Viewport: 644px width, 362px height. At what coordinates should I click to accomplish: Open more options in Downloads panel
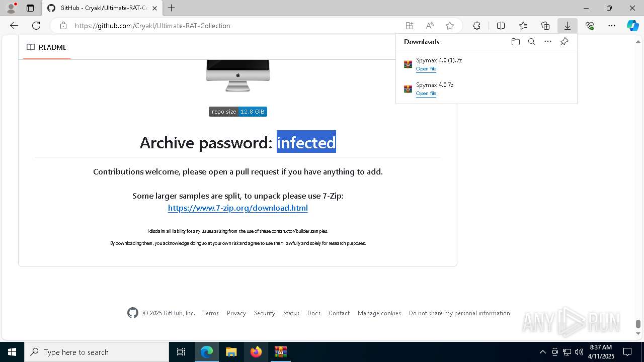pos(548,42)
